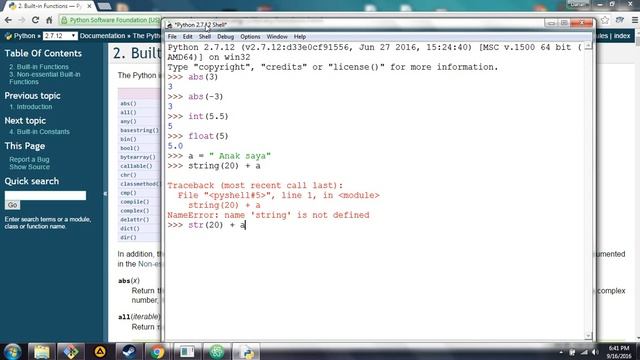Open the Window menu
Image resolution: width=640 pixels, height=360 pixels.
277,37
